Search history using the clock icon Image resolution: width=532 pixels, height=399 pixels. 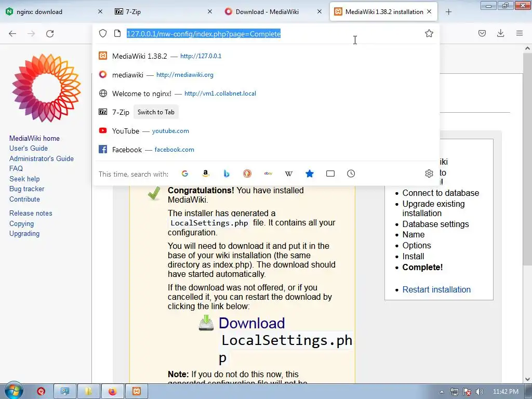[x=351, y=174]
